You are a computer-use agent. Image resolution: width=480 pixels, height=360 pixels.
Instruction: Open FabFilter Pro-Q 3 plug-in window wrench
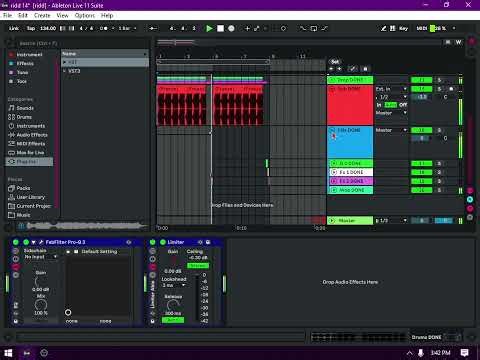pyautogui.click(x=41, y=242)
